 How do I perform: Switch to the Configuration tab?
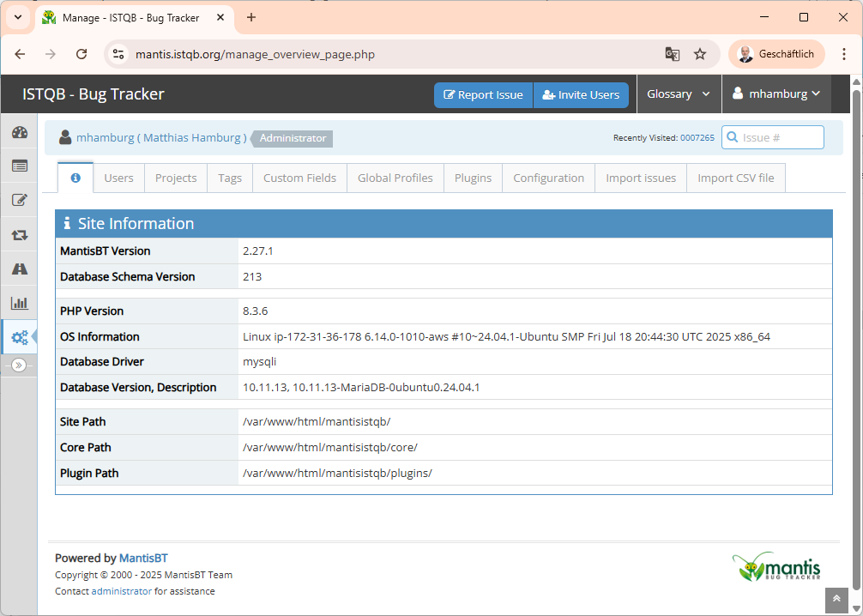[549, 178]
